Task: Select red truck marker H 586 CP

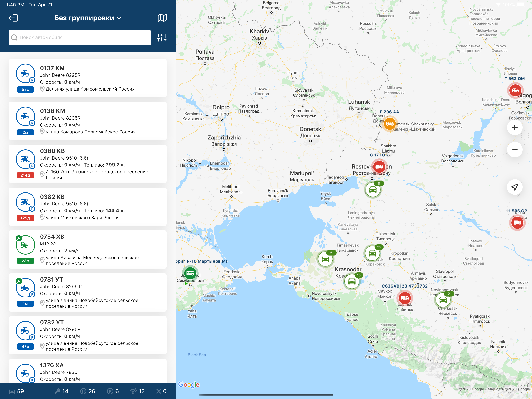Action: pyautogui.click(x=517, y=223)
